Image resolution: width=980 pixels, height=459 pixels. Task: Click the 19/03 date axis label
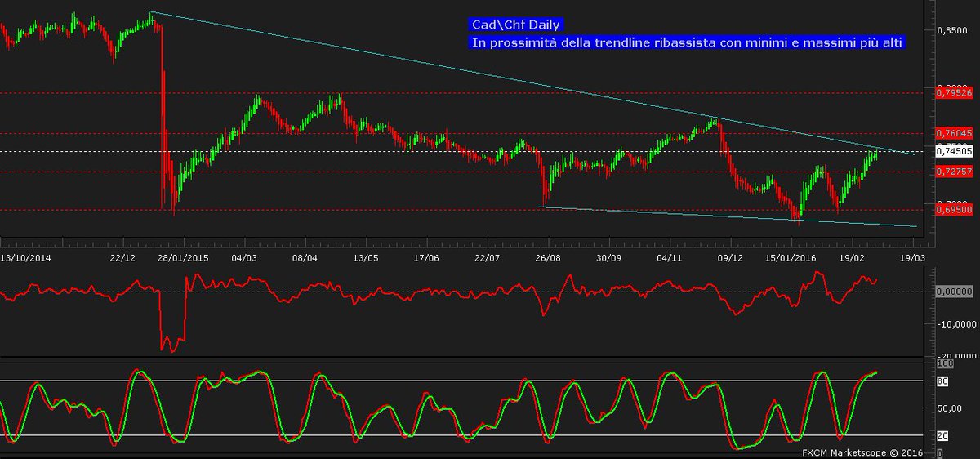[x=912, y=257]
